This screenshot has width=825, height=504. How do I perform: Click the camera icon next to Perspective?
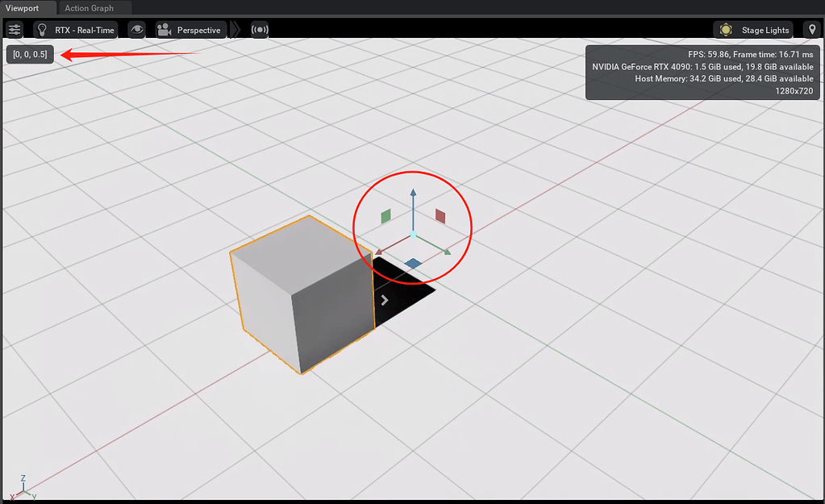click(x=163, y=29)
